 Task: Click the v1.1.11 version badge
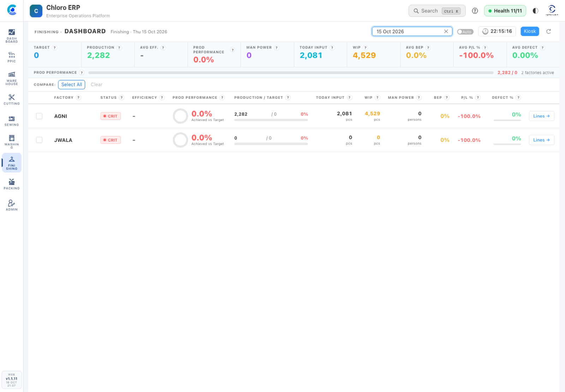[12, 380]
